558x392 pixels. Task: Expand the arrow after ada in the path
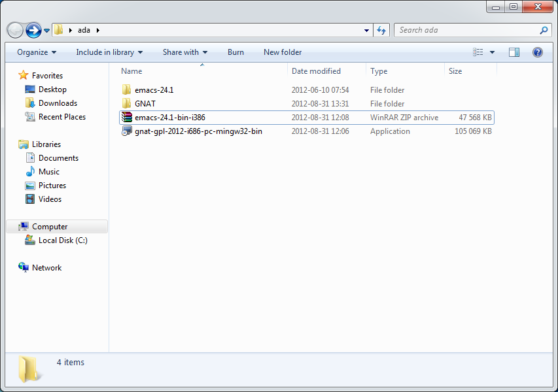[x=98, y=31]
